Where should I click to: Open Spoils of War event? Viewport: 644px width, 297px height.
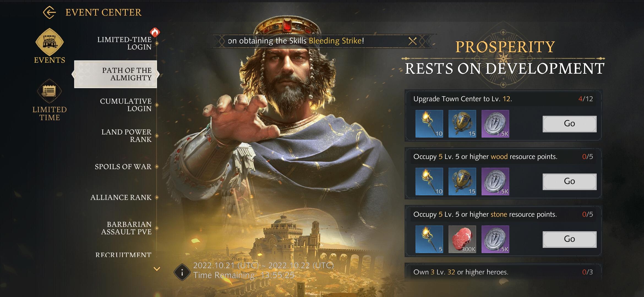[x=123, y=167]
